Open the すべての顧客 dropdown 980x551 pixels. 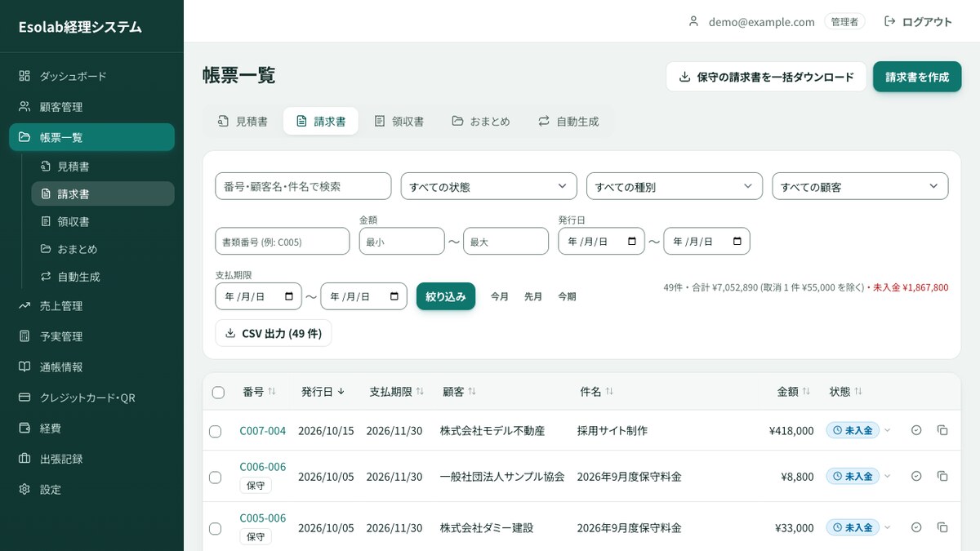860,186
